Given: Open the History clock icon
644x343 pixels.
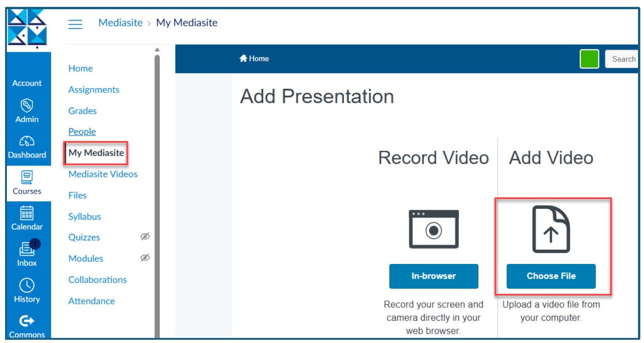Looking at the screenshot, I should click(27, 285).
